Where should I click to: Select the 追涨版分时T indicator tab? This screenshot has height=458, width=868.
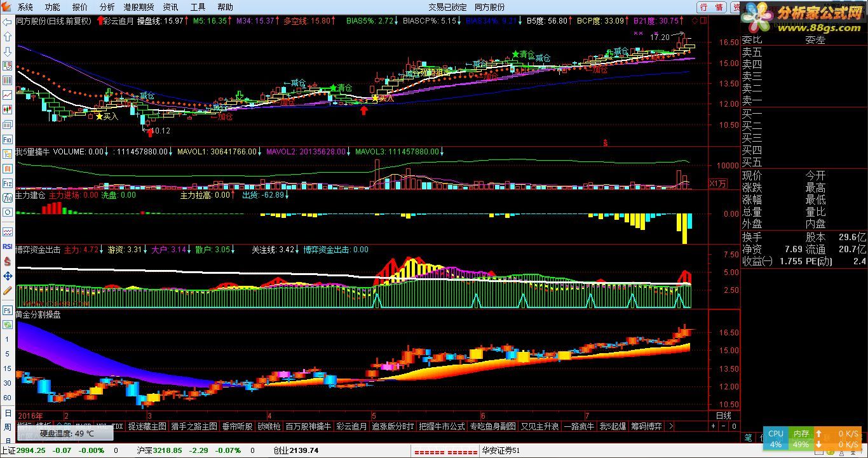393,426
